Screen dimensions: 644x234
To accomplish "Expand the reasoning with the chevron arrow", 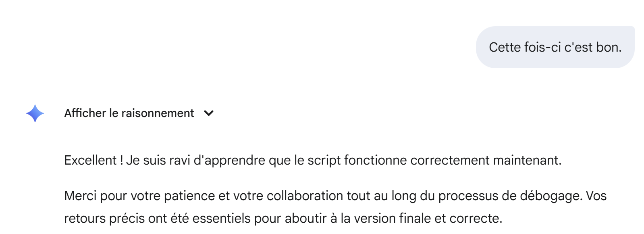I will [209, 113].
